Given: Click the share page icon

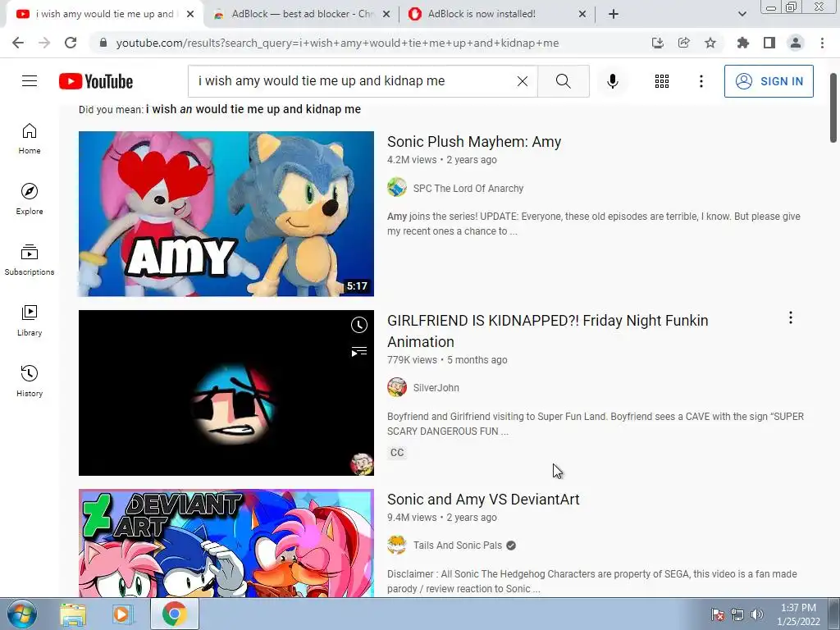Looking at the screenshot, I should pyautogui.click(x=683, y=43).
